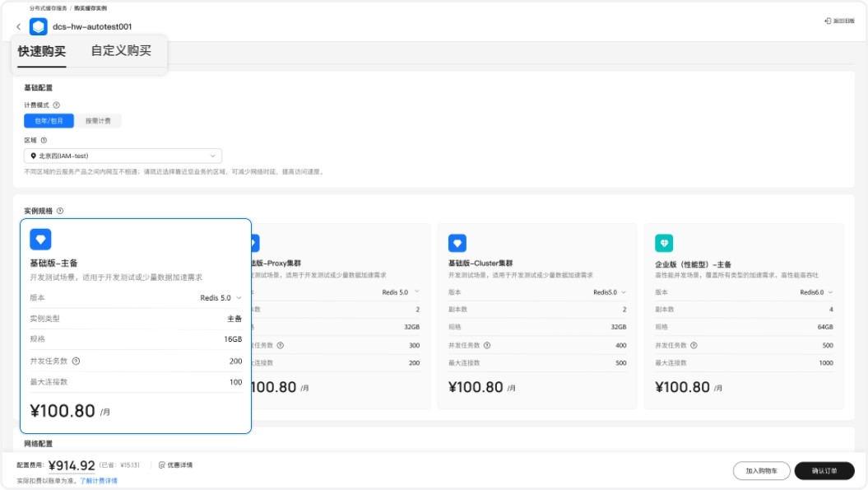Click the 确认订单 button
This screenshot has height=490, width=868.
coord(824,471)
